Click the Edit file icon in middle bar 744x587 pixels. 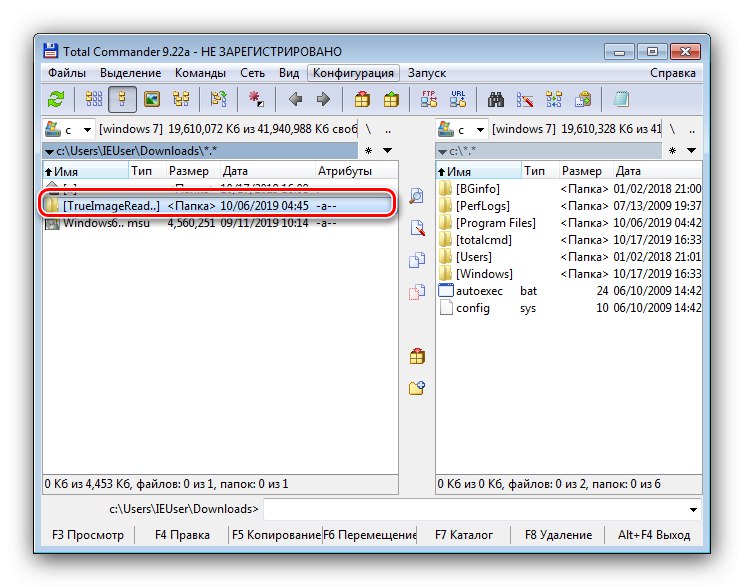417,228
